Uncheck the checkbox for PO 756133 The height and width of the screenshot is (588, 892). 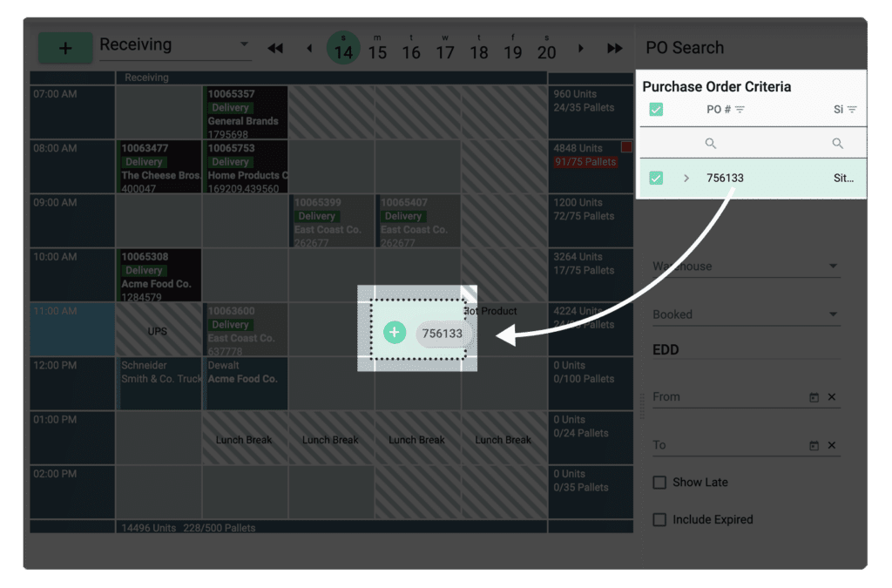(x=656, y=178)
